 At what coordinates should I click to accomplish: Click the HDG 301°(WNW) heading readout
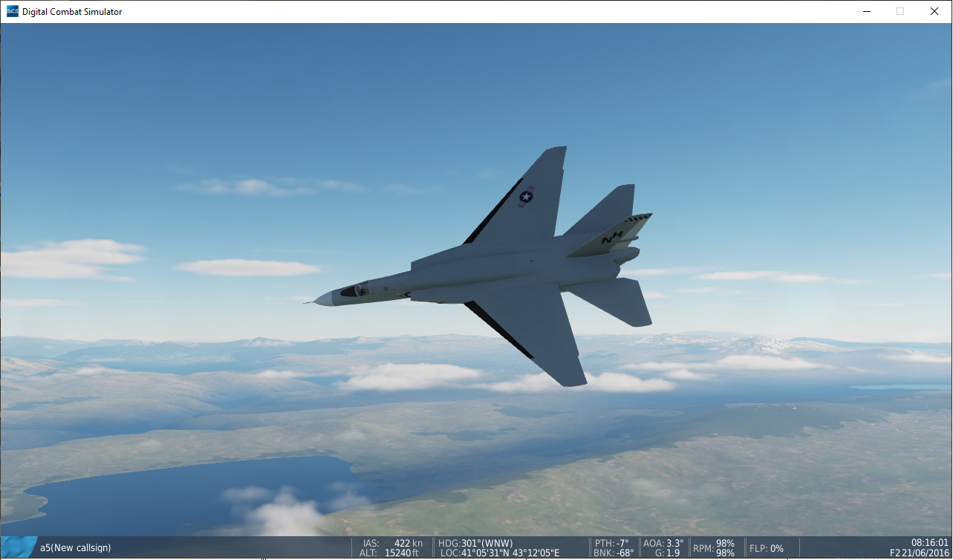[x=475, y=543]
